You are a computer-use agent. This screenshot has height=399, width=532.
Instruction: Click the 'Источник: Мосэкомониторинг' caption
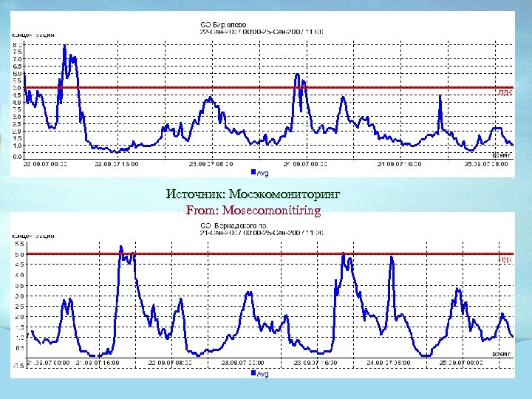(253, 194)
